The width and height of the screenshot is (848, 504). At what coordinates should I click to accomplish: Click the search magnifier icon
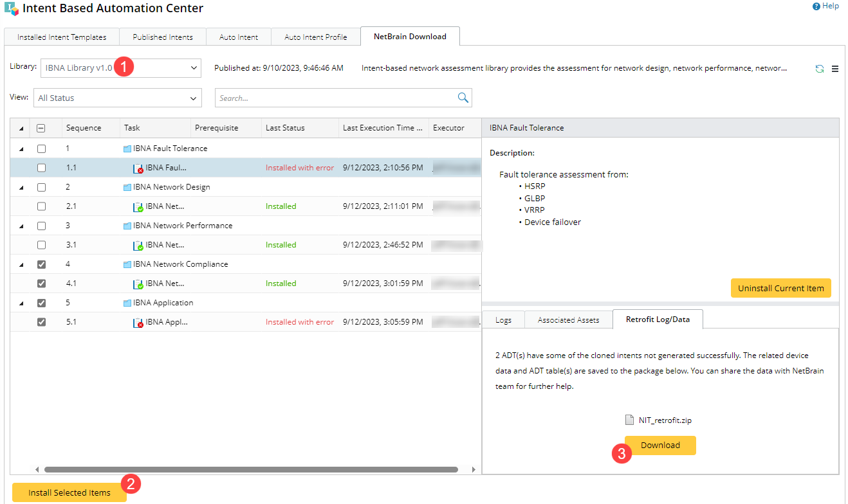click(463, 98)
